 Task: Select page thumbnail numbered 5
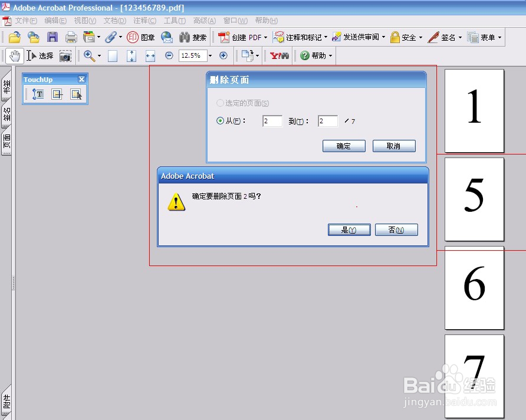[x=474, y=199]
